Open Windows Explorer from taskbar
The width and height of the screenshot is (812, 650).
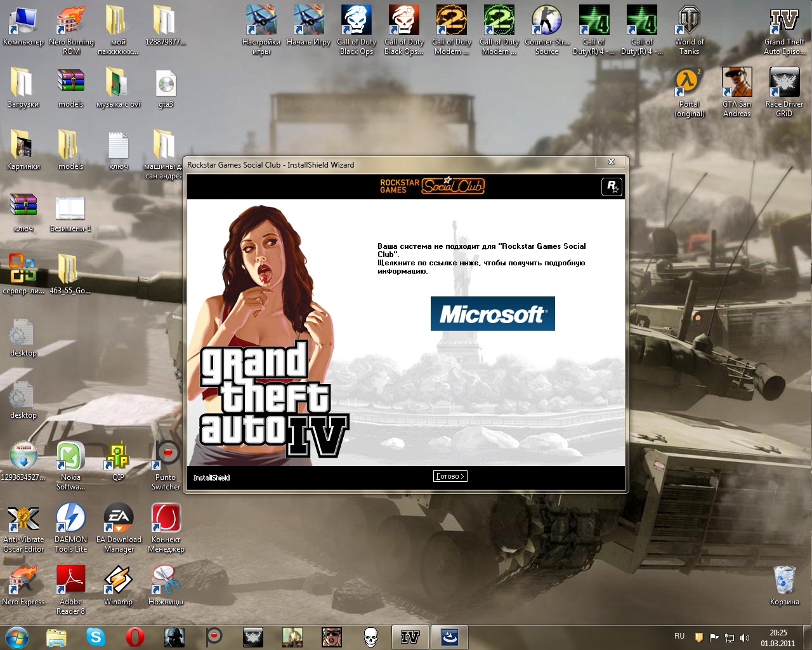point(56,637)
